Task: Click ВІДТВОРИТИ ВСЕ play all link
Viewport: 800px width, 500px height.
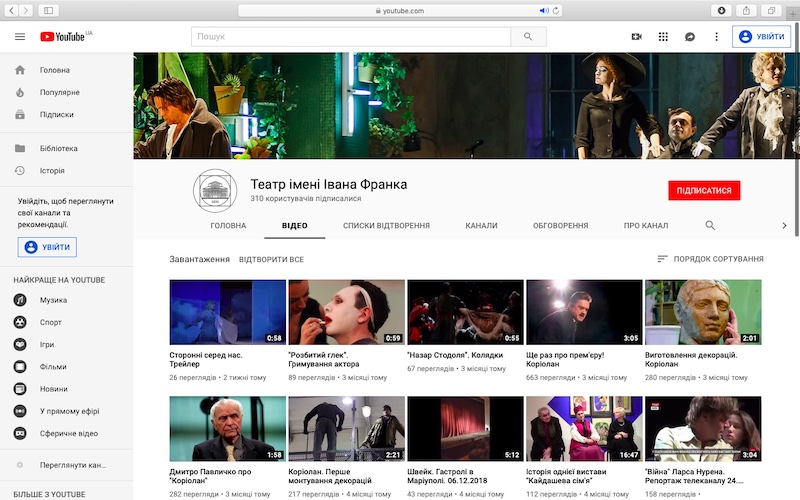Action: click(271, 259)
